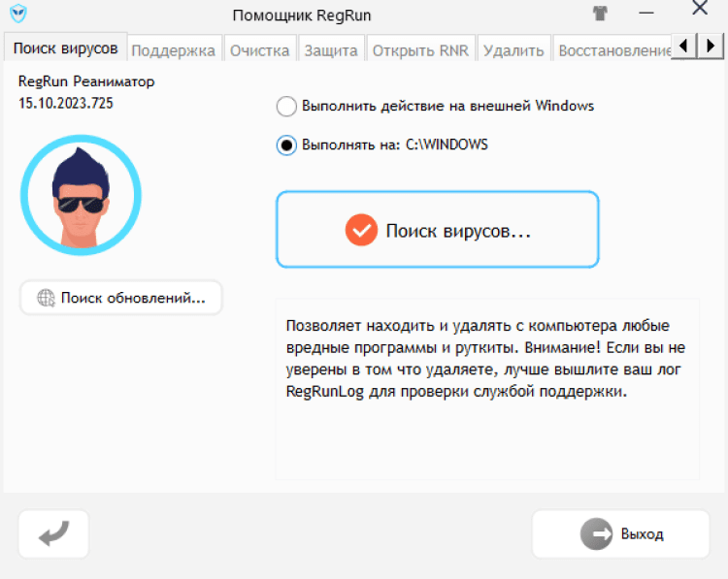
Task: Minimize the Помощник RegRun window
Action: pos(645,14)
